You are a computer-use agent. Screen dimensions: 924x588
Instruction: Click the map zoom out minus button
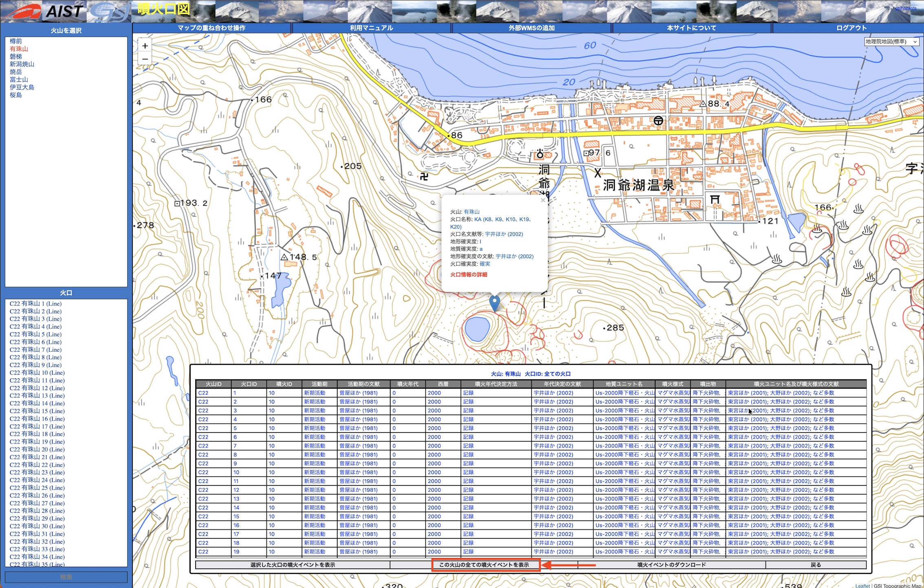[x=145, y=59]
